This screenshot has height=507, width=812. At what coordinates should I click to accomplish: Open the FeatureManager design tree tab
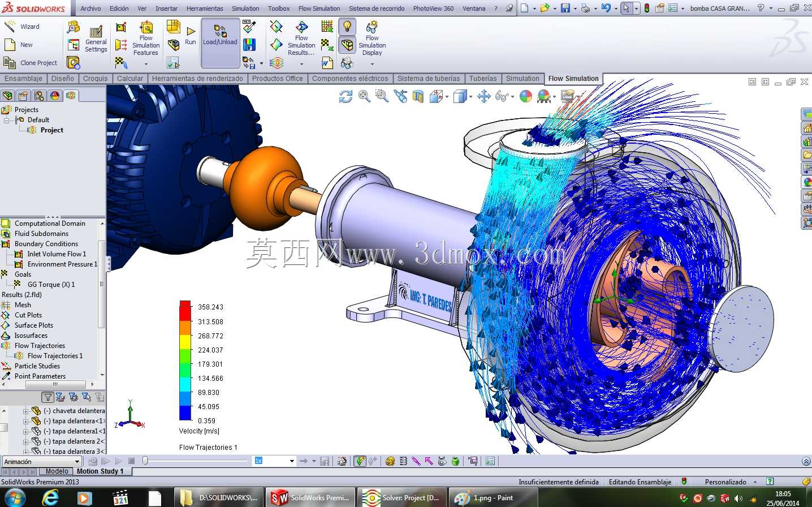(x=7, y=96)
